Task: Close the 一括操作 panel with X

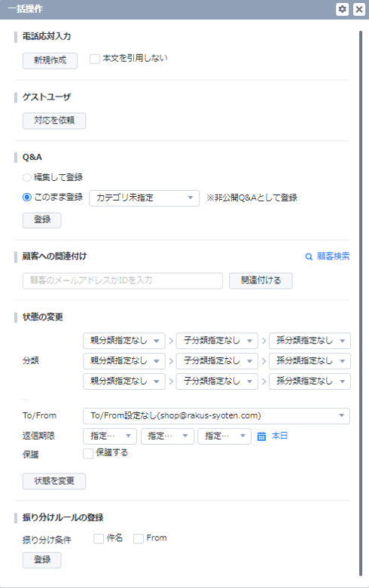Action: 359,9
